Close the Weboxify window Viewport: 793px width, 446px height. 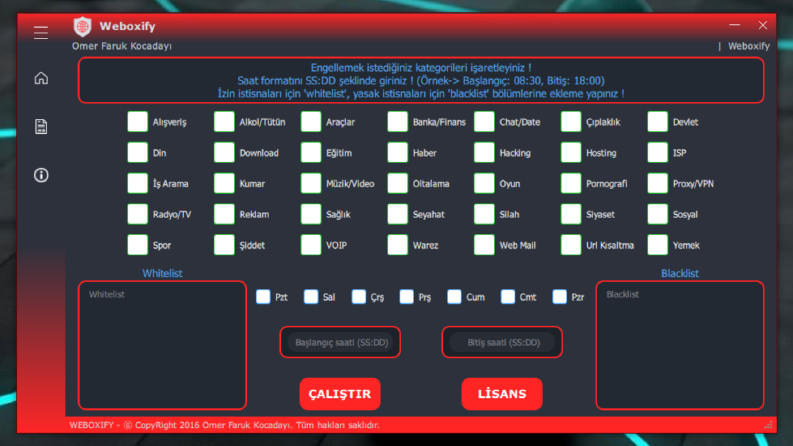(763, 25)
